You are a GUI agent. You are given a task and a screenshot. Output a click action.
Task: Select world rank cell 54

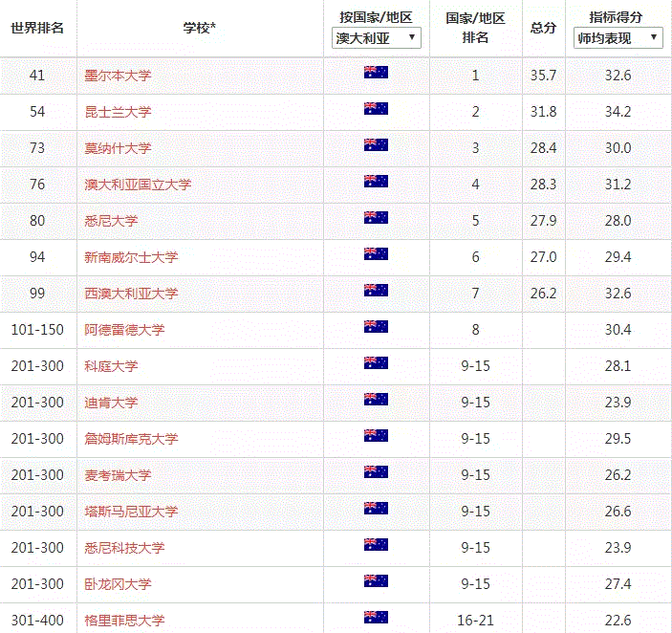click(x=37, y=112)
